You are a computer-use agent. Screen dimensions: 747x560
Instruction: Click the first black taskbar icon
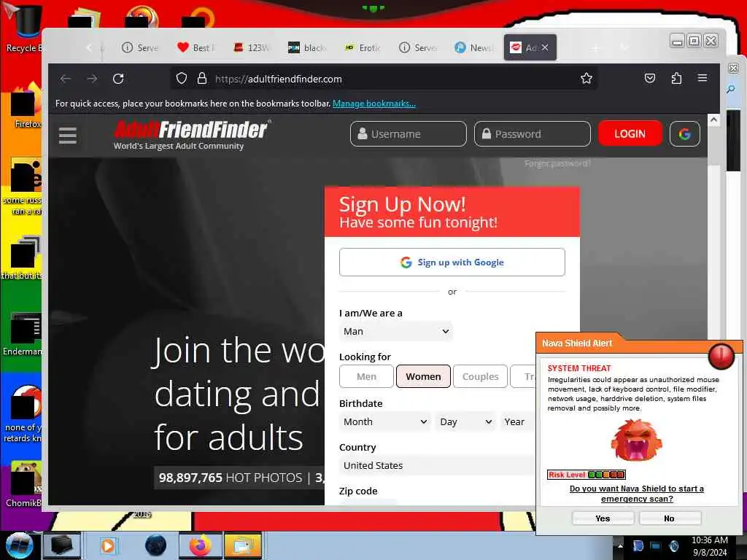pyautogui.click(x=61, y=545)
